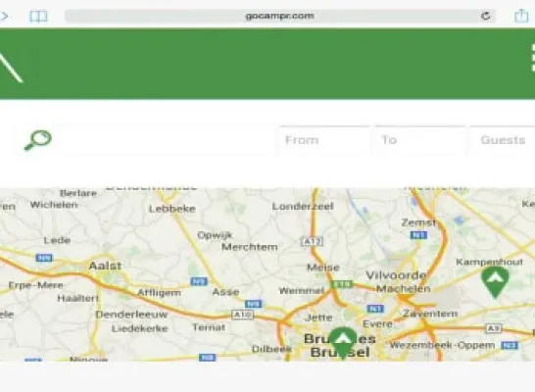Select the campsite pin near Kampenhout
Image resolution: width=535 pixels, height=392 pixels.
click(x=495, y=282)
